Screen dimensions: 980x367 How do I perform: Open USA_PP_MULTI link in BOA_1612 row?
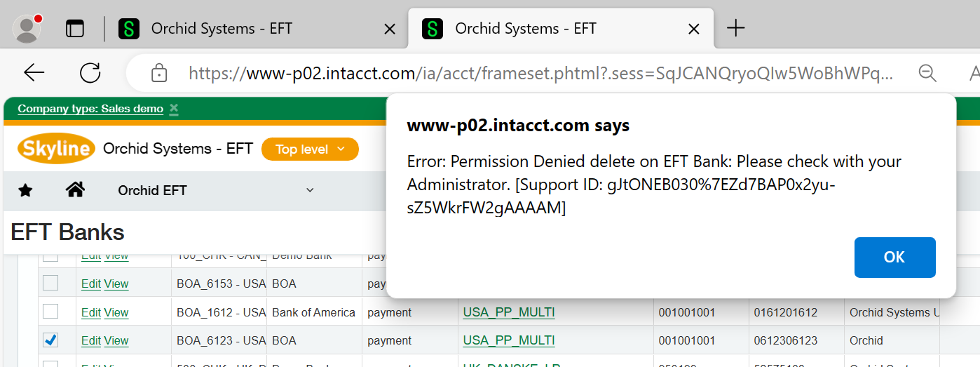click(508, 312)
